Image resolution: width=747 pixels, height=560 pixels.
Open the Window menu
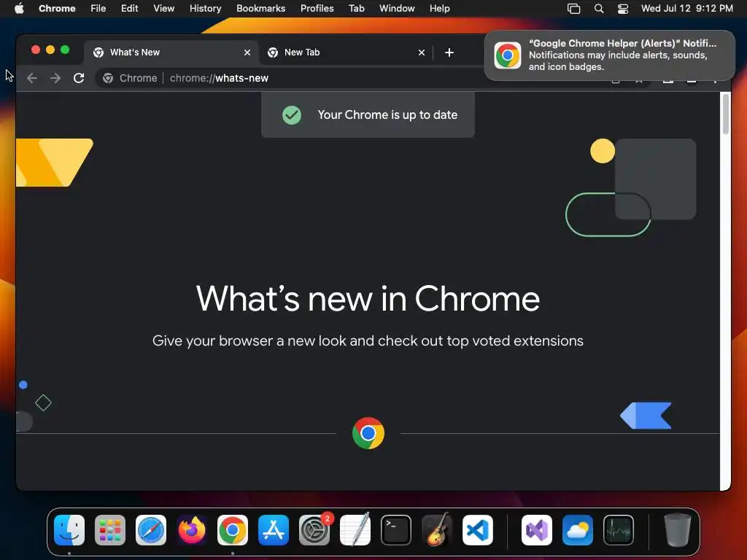point(397,9)
